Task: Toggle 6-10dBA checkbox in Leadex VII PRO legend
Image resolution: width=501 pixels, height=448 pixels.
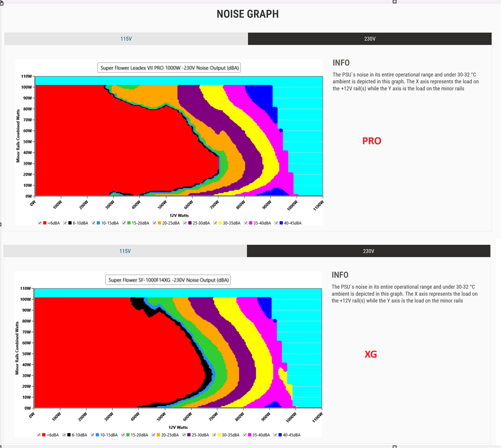Action: [65, 223]
